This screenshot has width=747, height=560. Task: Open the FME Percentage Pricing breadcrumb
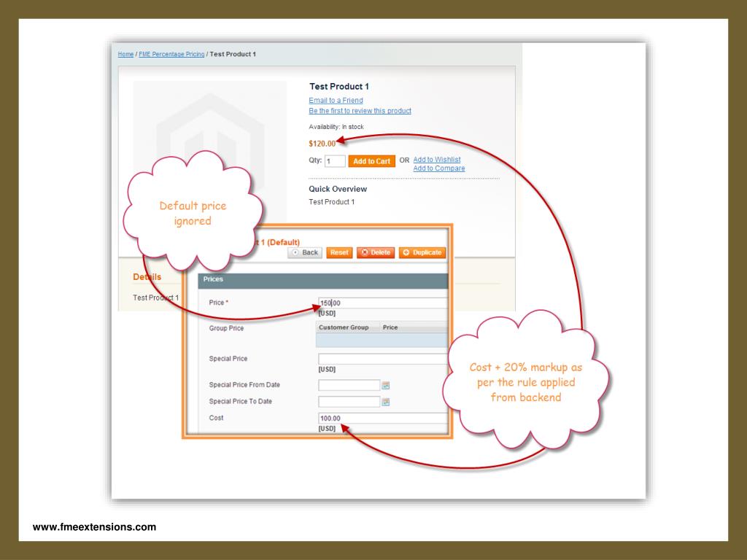(x=171, y=54)
